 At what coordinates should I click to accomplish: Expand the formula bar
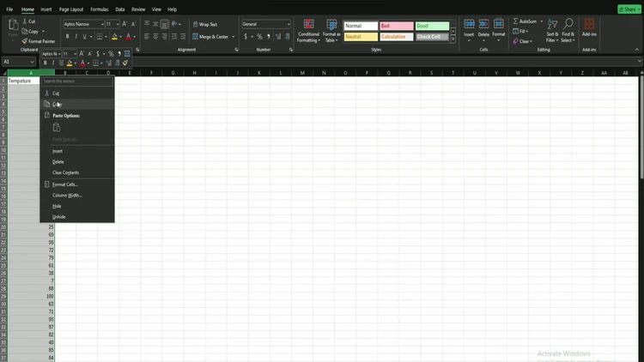tap(640, 61)
